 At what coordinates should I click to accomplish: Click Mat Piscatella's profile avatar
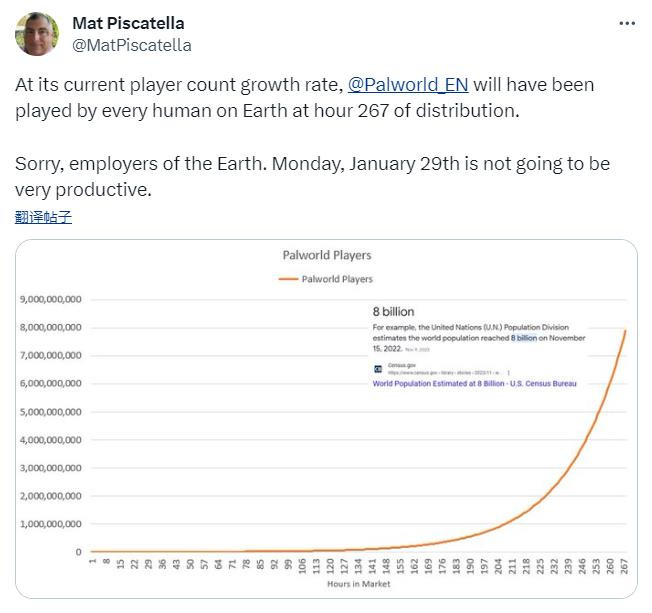click(x=36, y=34)
